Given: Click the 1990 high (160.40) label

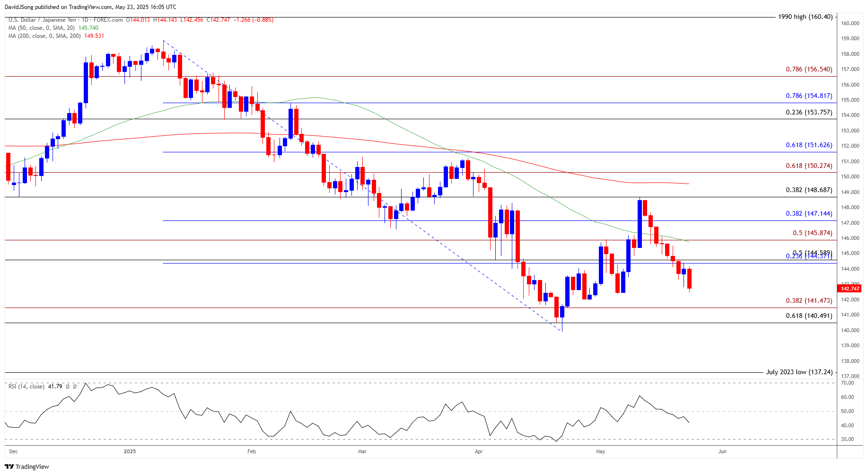Looking at the screenshot, I should (805, 17).
